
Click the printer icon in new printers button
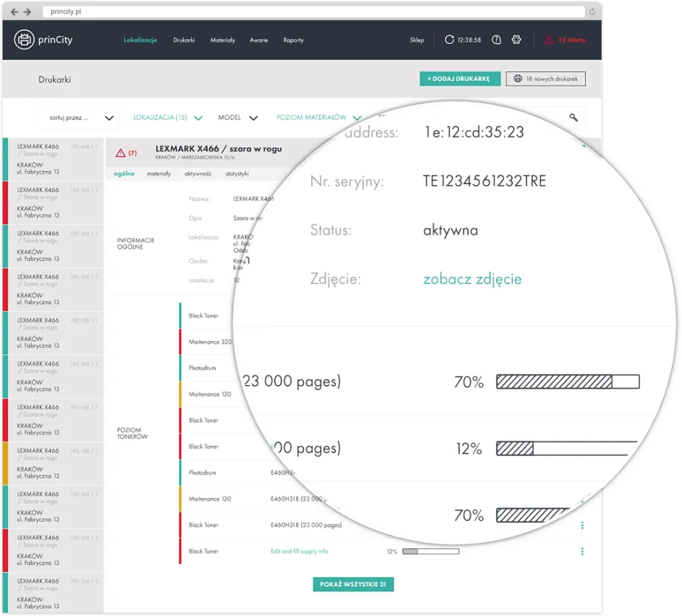[518, 79]
